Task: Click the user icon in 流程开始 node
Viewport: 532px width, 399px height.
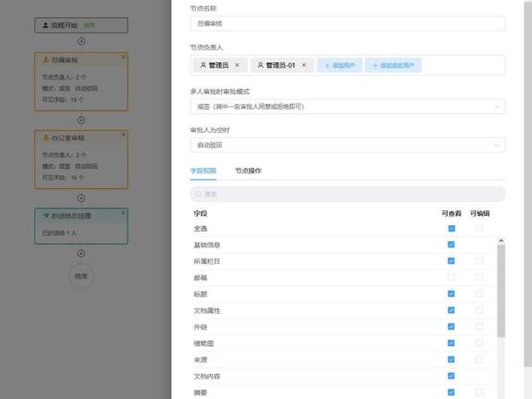Action: click(45, 25)
